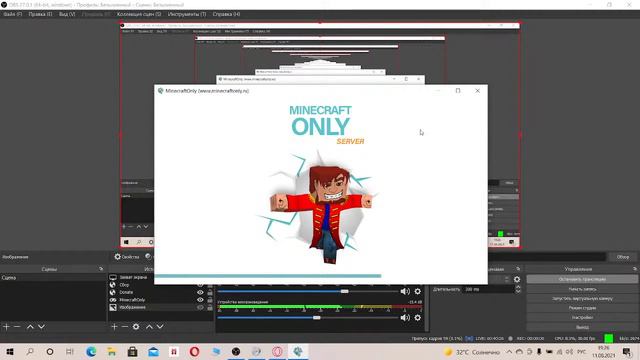The width and height of the screenshot is (640, 360).
Task: Open source properties gear in sources toolbar
Action: [x=136, y=327]
